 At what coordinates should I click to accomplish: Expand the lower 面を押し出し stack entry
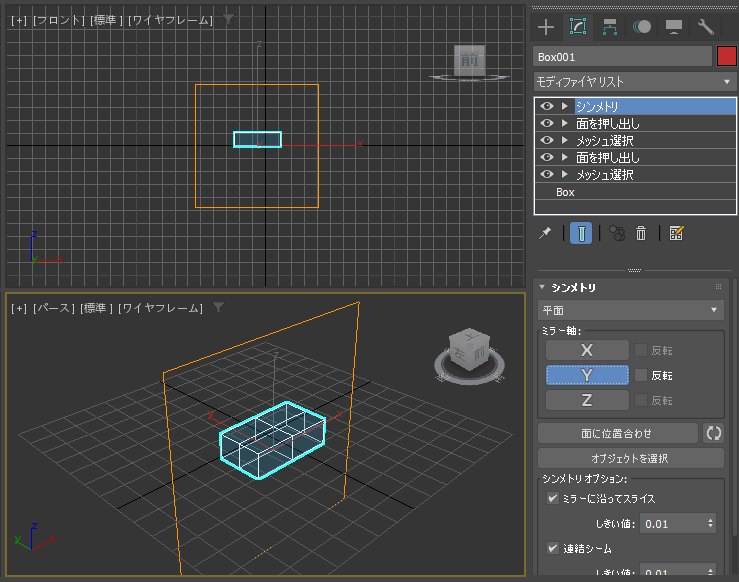[x=565, y=157]
